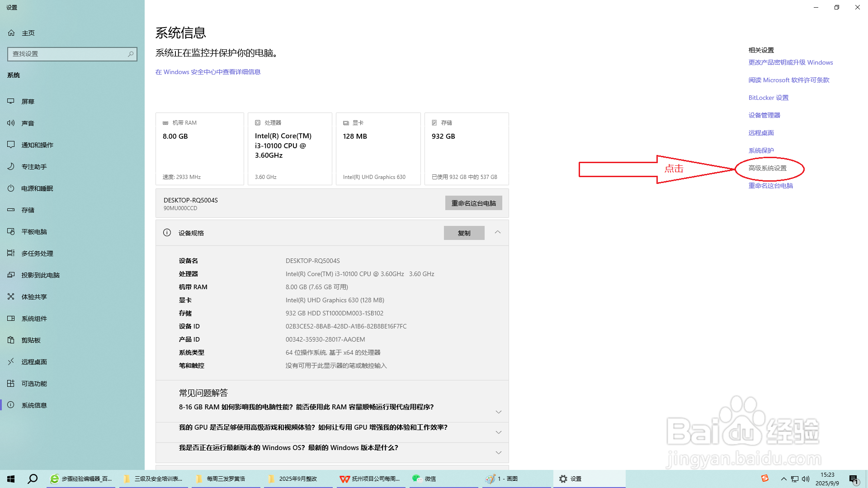The height and width of the screenshot is (488, 868).
Task: Expand the GPU gaming FAQ question
Action: [x=499, y=432]
